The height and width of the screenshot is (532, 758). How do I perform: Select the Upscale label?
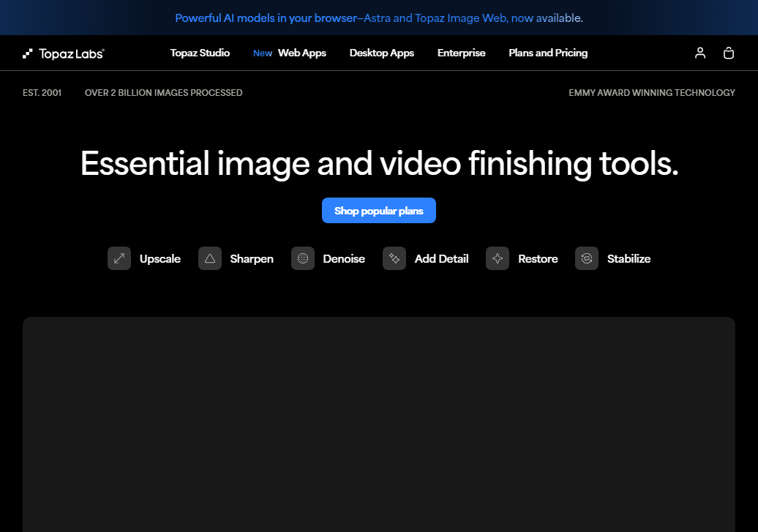[160, 259]
